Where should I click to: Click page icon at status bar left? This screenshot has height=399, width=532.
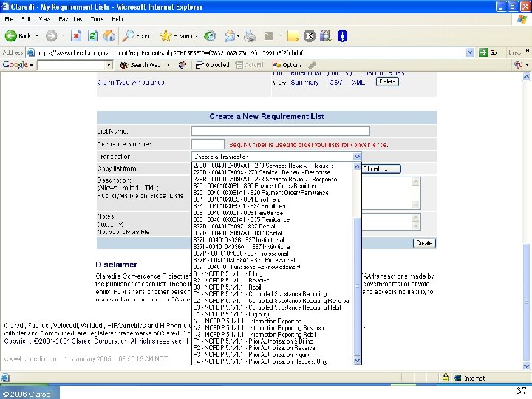(4, 378)
